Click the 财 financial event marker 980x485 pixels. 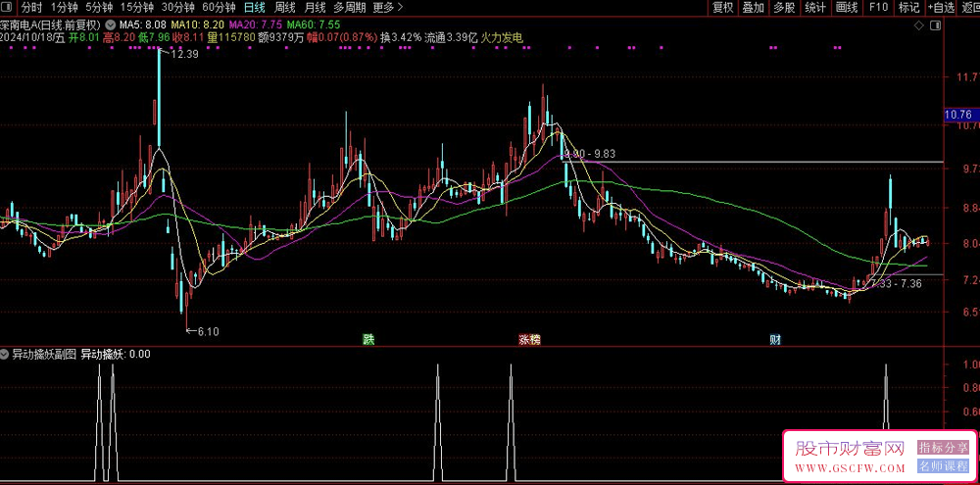(x=775, y=340)
